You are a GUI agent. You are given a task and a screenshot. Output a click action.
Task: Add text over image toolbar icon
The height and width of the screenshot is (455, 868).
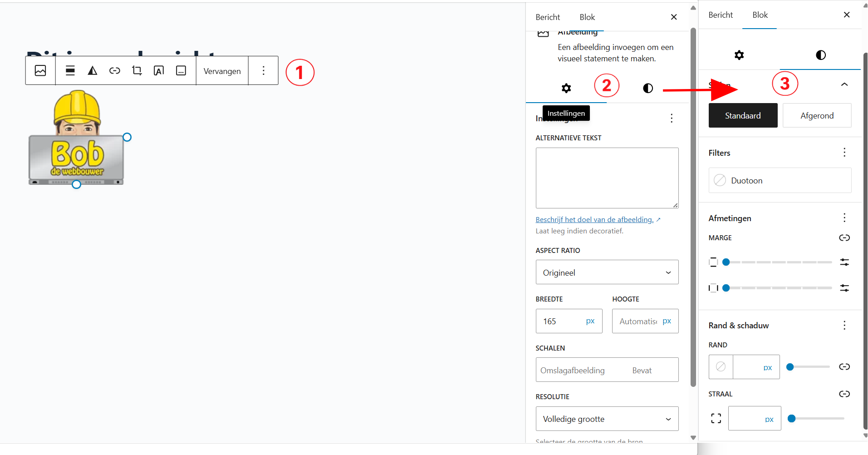pos(159,71)
